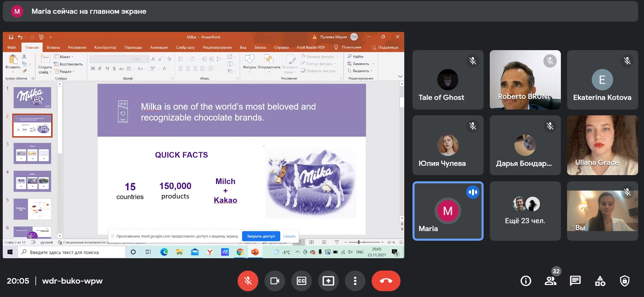Viewport: 644px width, 297px height.
Task: Toggle strikethrough (abc) formatting
Action: tap(121, 69)
